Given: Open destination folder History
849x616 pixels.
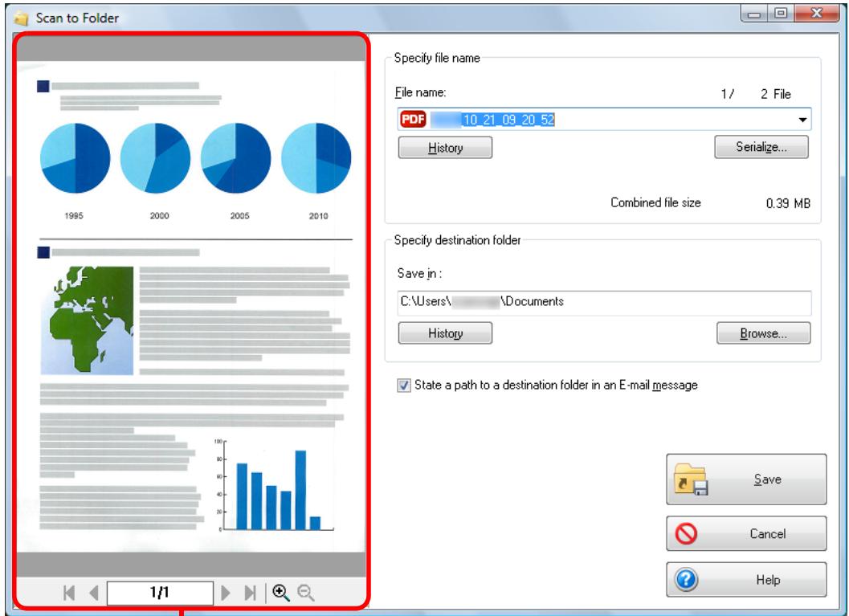Looking at the screenshot, I should click(445, 333).
